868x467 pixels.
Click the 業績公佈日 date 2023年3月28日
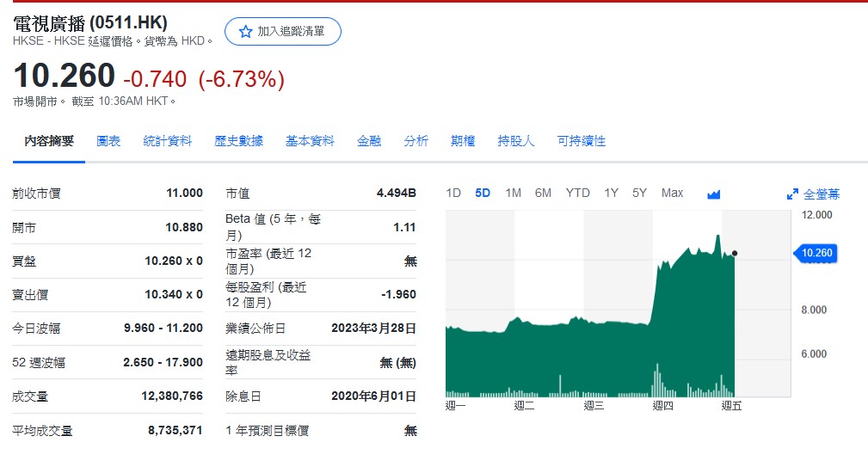[373, 329]
